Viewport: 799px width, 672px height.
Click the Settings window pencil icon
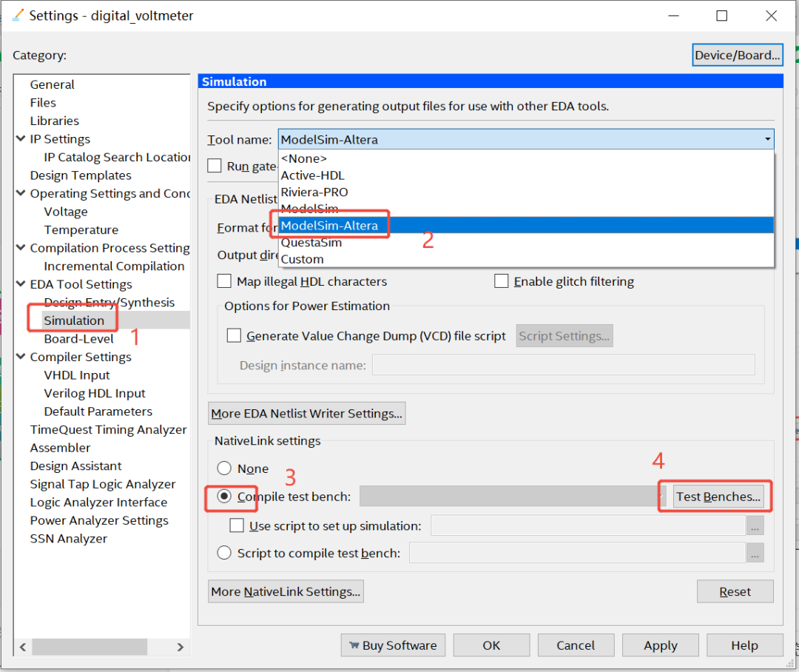(17, 16)
